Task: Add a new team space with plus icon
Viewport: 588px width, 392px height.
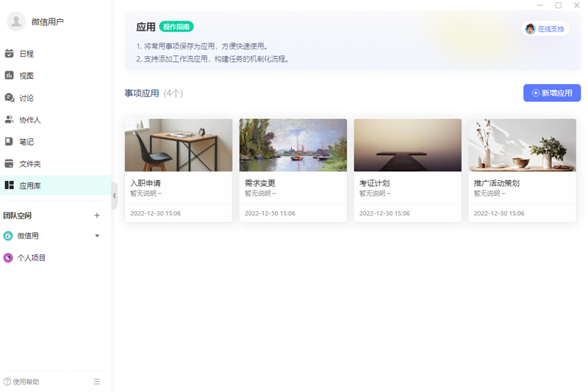Action: 97,215
